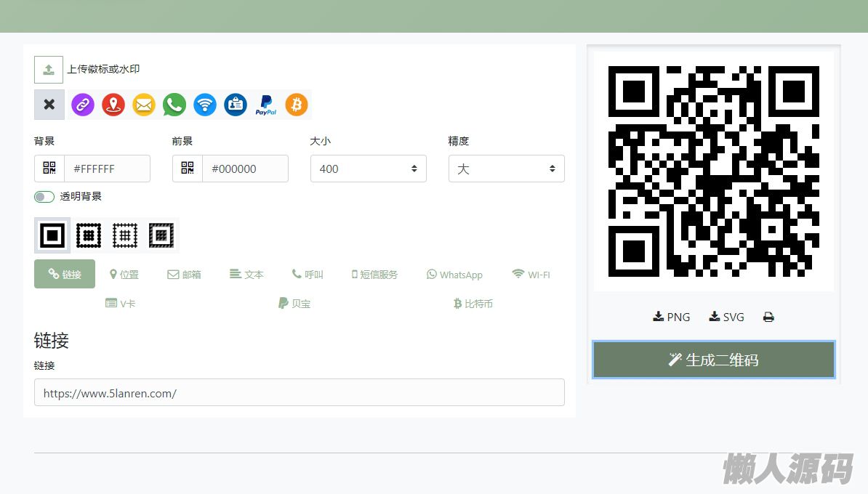
Task: Select the green WhatsApp phone logo
Action: click(x=174, y=105)
